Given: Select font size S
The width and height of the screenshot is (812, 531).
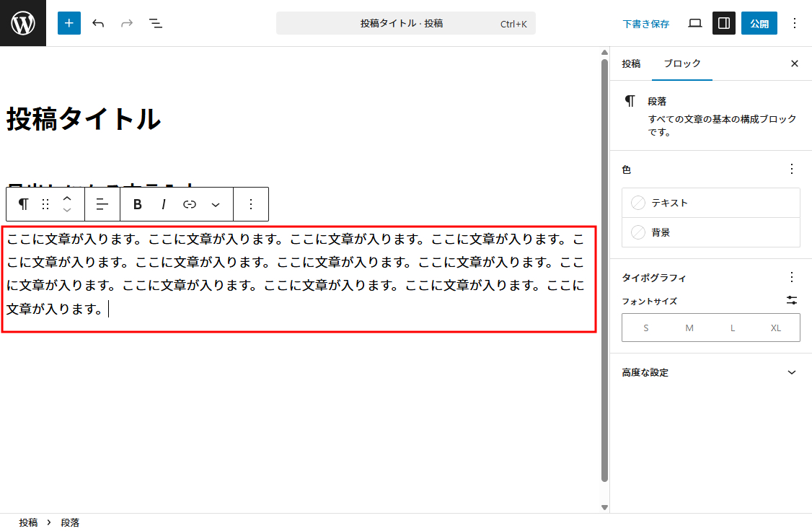Looking at the screenshot, I should click(645, 328).
